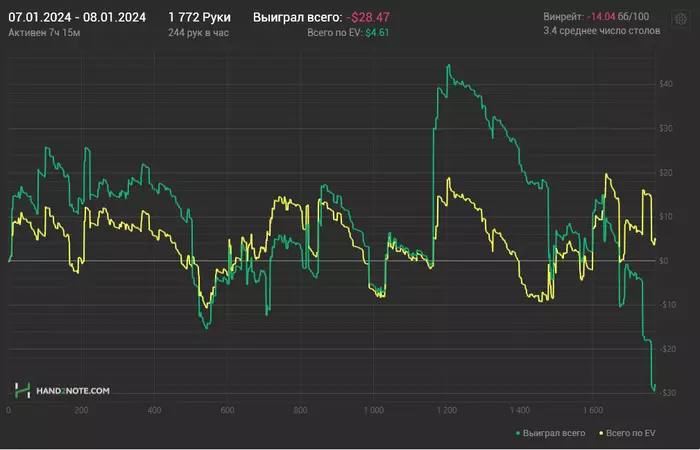This screenshot has height=450, width=700.
Task: Click 'Активен 7ч 15м' activity time
Action: click(44, 33)
